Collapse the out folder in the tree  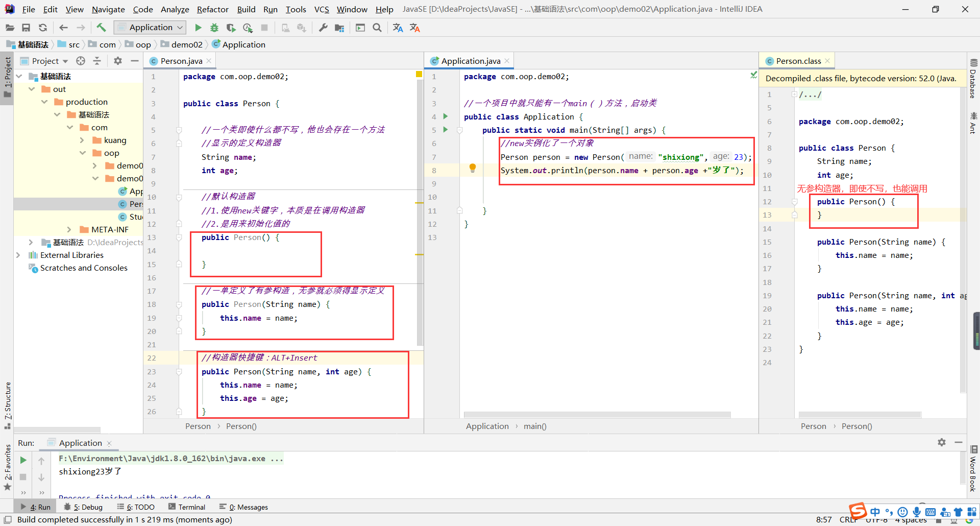[x=32, y=89]
